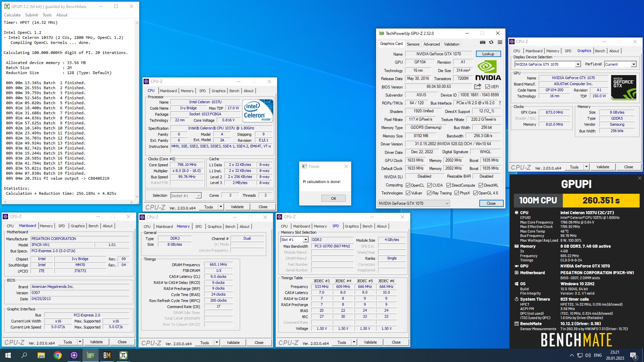This screenshot has height=362, width=644.
Task: Click GPUPI vertical scrollbar
Action: [137, 110]
